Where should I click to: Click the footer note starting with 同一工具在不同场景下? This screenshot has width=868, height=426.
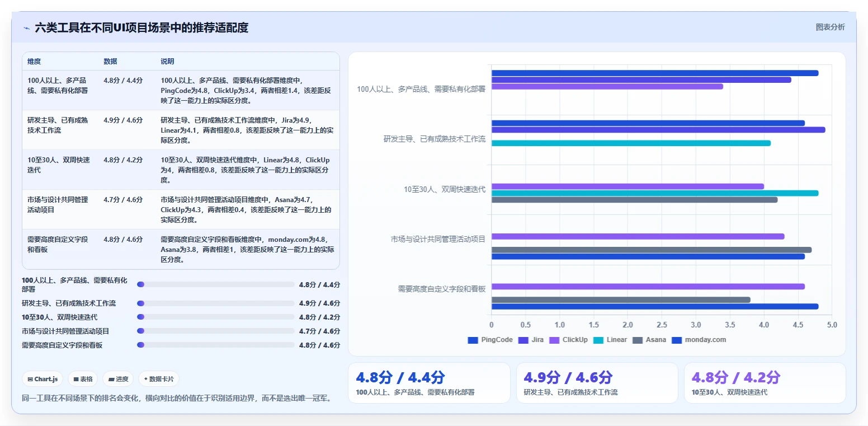tap(177, 399)
